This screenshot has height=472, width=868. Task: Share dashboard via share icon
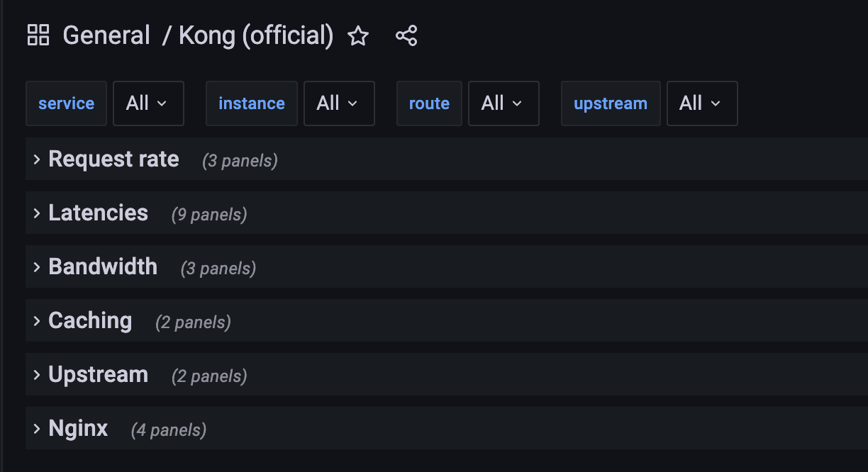tap(406, 36)
